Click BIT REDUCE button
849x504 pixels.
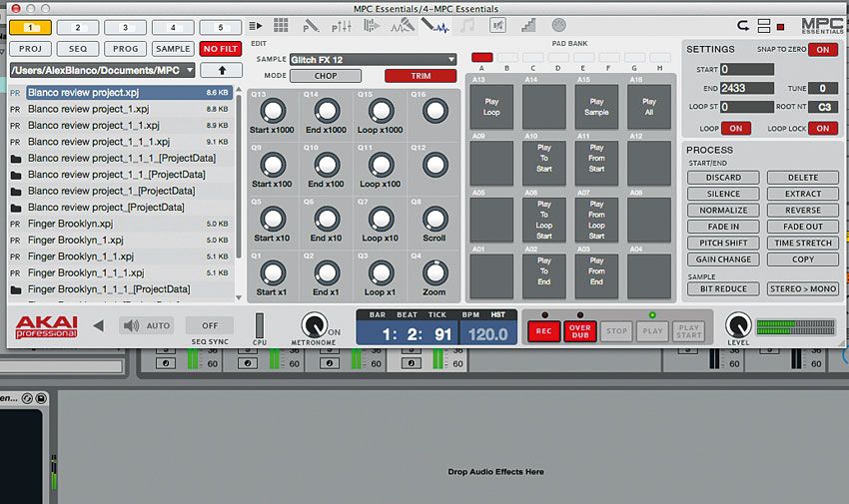click(x=723, y=288)
